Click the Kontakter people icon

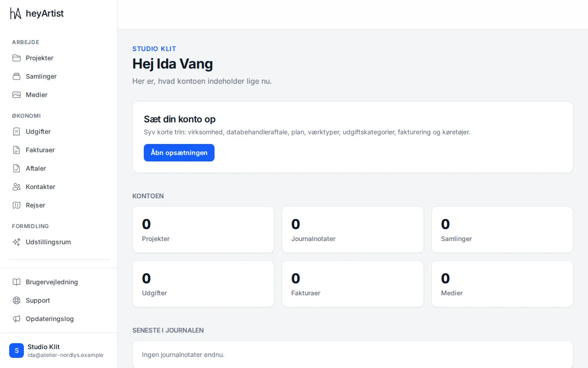point(17,187)
